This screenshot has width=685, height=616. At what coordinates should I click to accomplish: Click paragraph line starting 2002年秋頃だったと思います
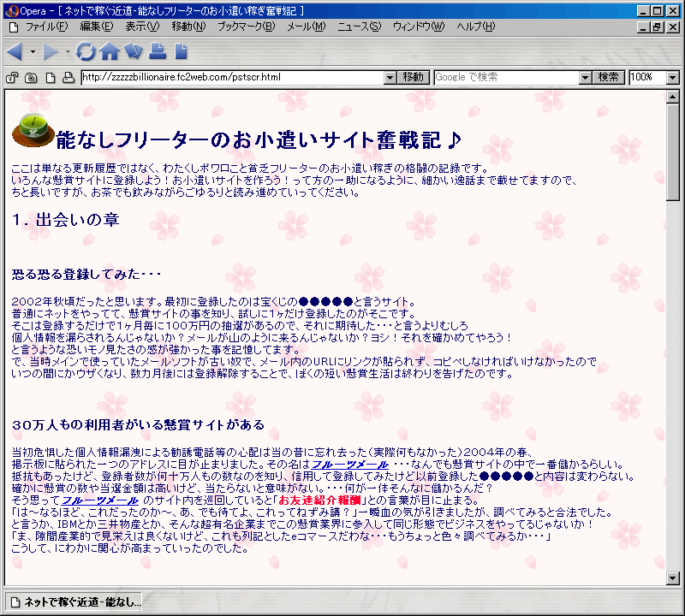[x=213, y=302]
